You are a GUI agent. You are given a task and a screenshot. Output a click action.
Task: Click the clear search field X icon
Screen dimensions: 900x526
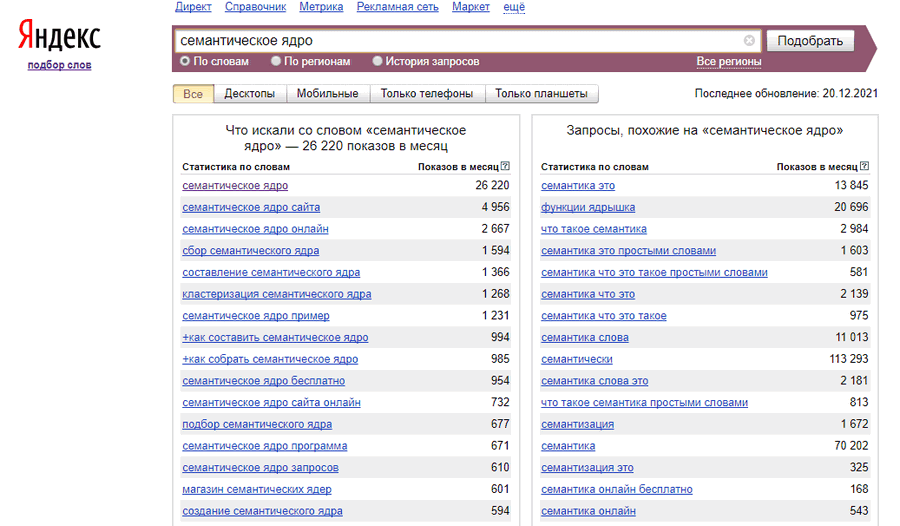tap(749, 41)
